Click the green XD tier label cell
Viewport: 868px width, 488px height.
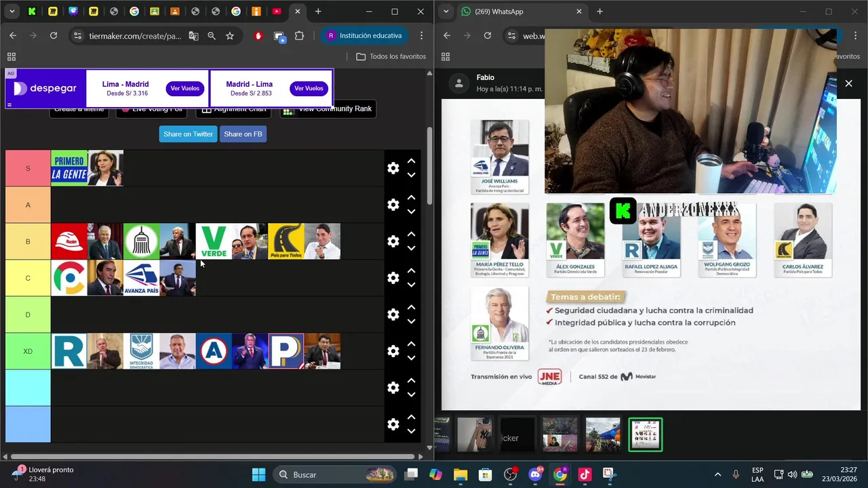pyautogui.click(x=28, y=351)
